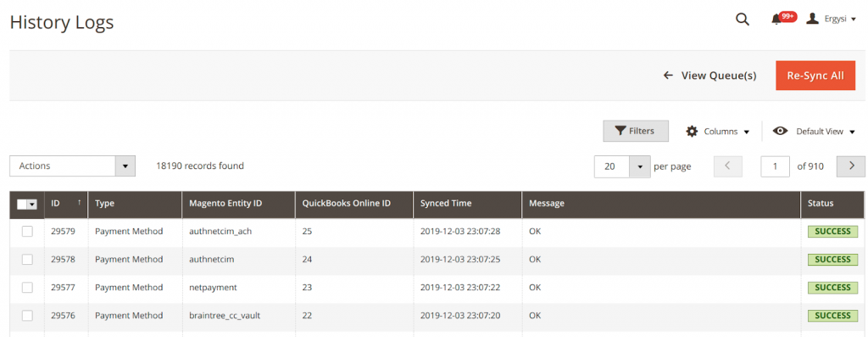Sort by the Message column header
868x337 pixels.
pos(661,204)
